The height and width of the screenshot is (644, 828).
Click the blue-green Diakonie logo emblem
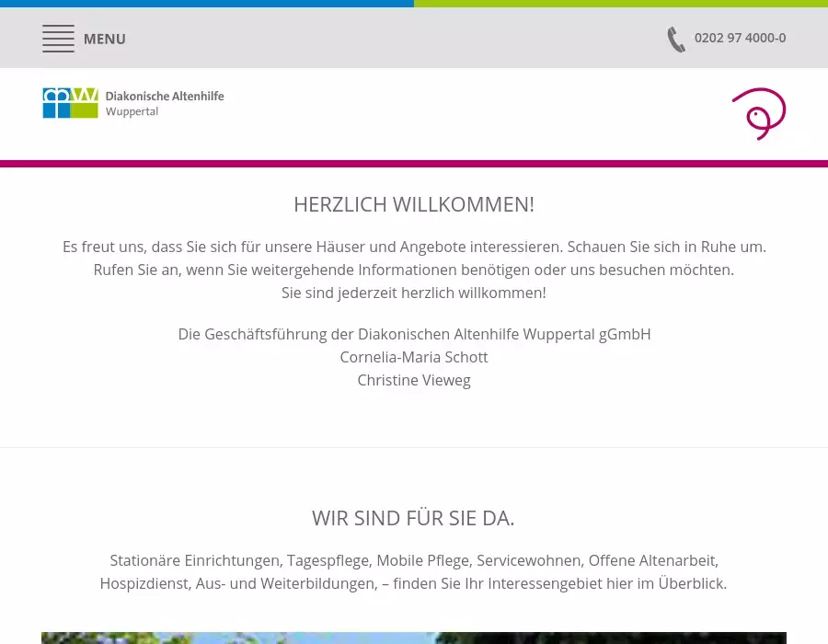(70, 103)
